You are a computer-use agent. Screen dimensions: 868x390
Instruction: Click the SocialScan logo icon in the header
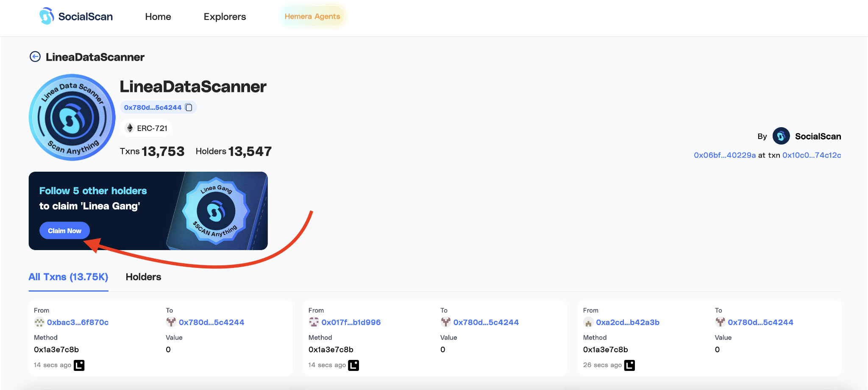pyautogui.click(x=47, y=16)
